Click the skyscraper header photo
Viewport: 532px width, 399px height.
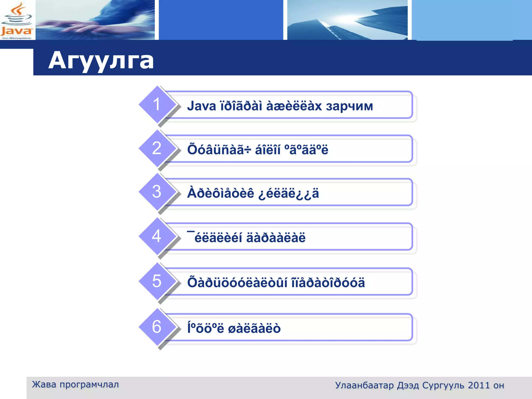347,20
